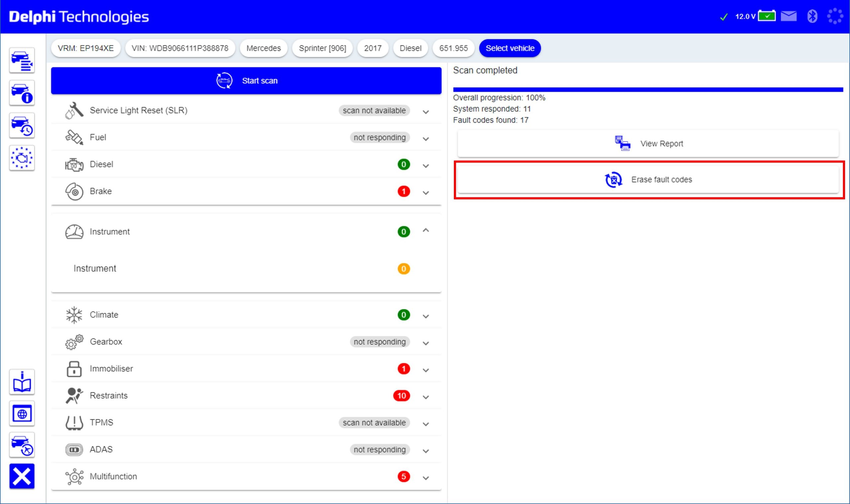
Task: Click the green checkmark status icon
Action: (724, 17)
